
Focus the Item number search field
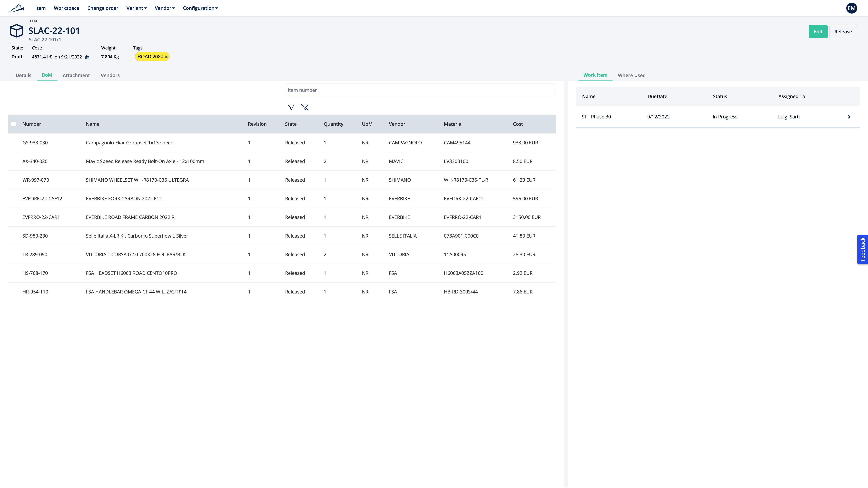[420, 90]
